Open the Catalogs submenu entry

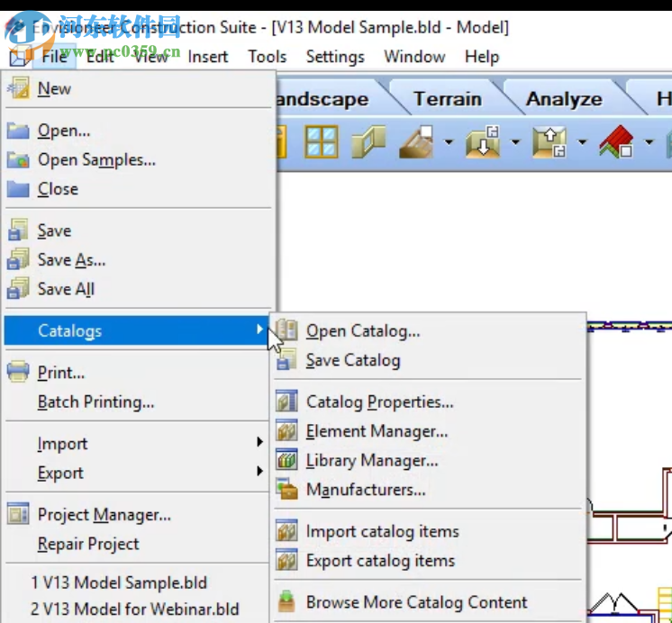point(137,330)
